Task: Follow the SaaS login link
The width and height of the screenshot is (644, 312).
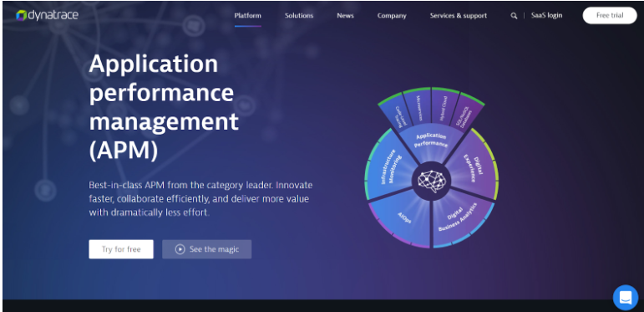Action: (546, 15)
